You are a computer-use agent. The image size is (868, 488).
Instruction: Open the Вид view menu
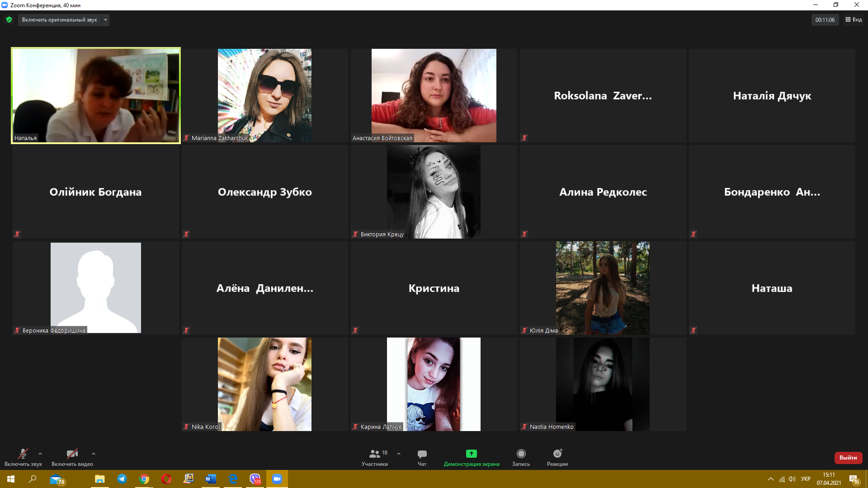(x=854, y=20)
